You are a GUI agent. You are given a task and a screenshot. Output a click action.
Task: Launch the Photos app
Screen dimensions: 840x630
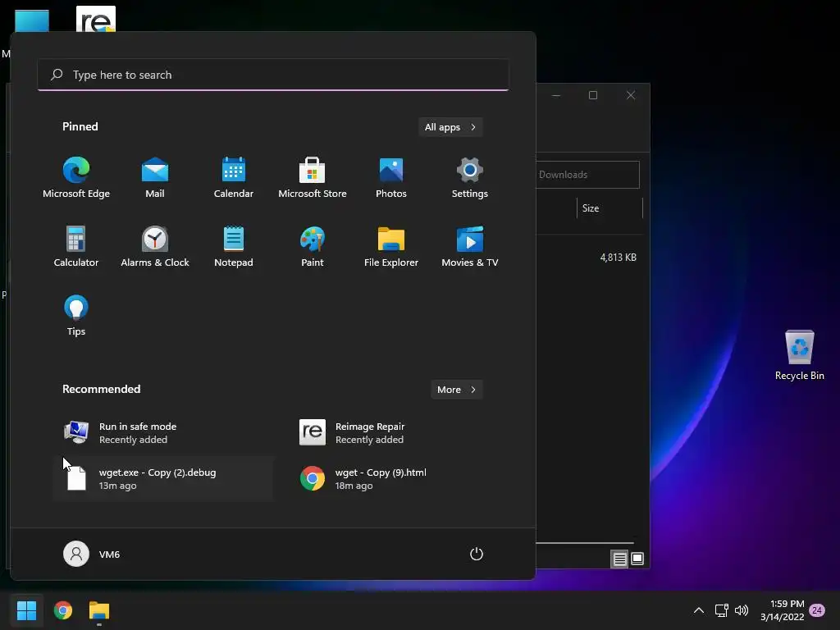point(391,178)
